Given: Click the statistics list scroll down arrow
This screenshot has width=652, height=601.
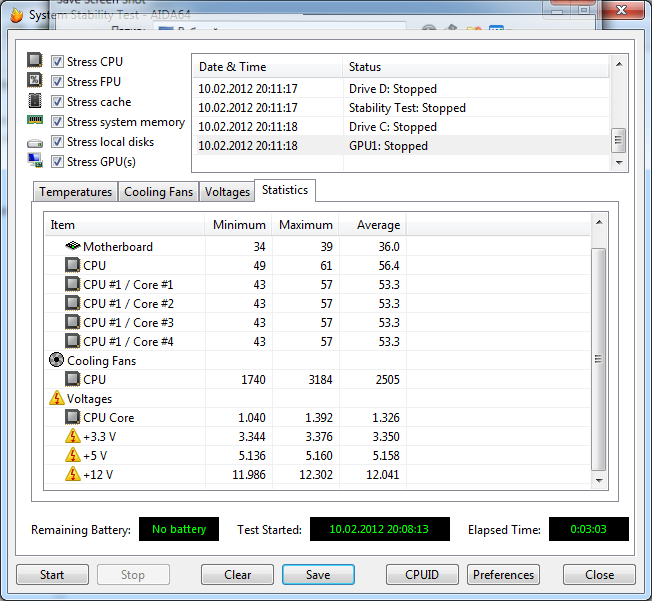Looking at the screenshot, I should pos(599,480).
